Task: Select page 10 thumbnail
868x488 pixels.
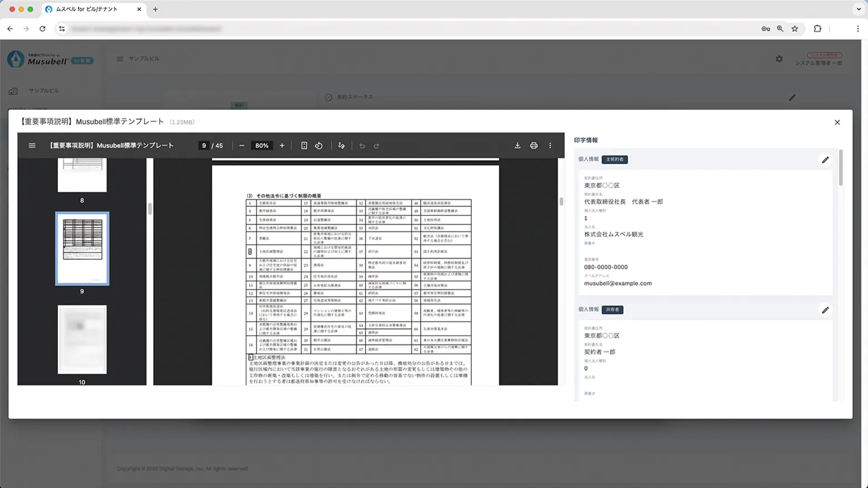Action: 82,339
